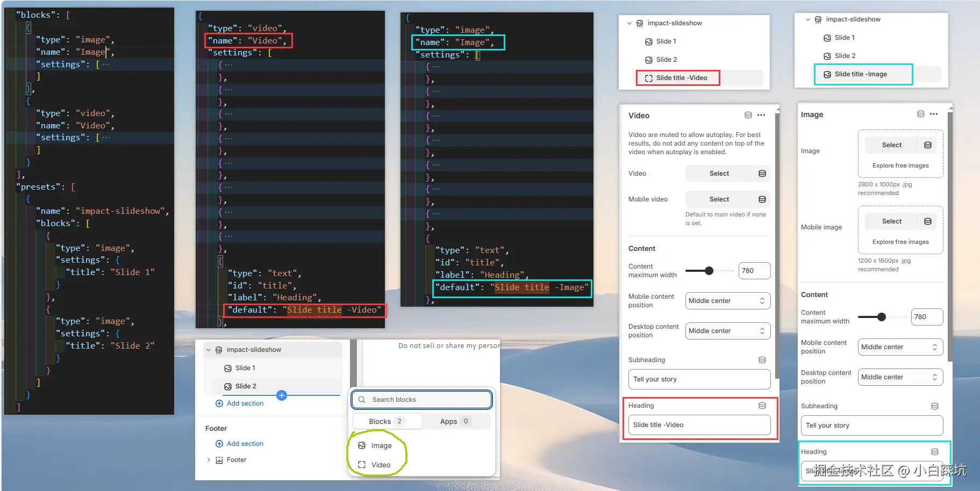
Task: Click Select button for Image field
Action: [892, 145]
